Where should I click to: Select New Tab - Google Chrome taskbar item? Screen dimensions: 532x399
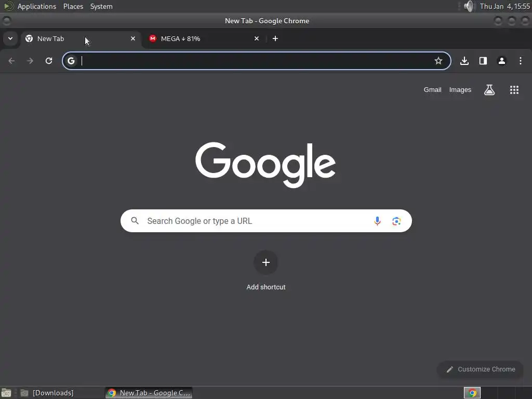coord(149,393)
